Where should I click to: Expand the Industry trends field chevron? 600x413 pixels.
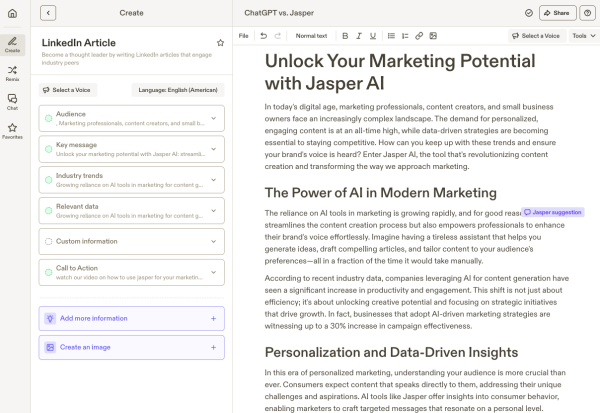click(214, 180)
